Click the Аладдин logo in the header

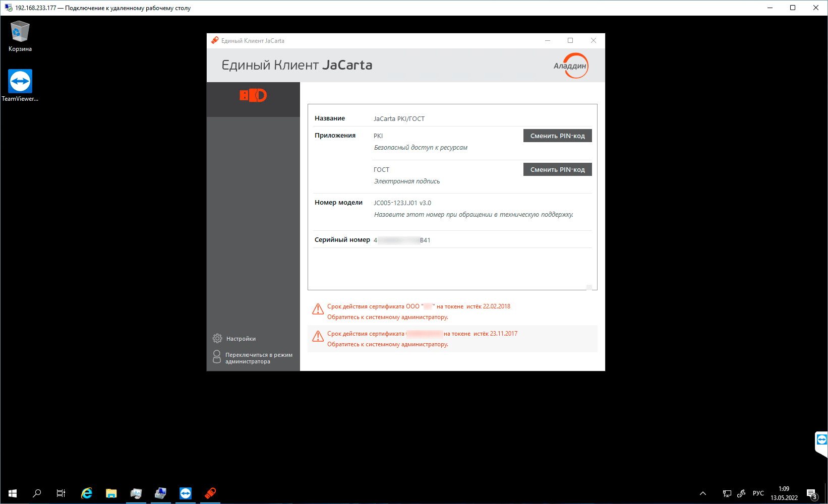coord(571,66)
